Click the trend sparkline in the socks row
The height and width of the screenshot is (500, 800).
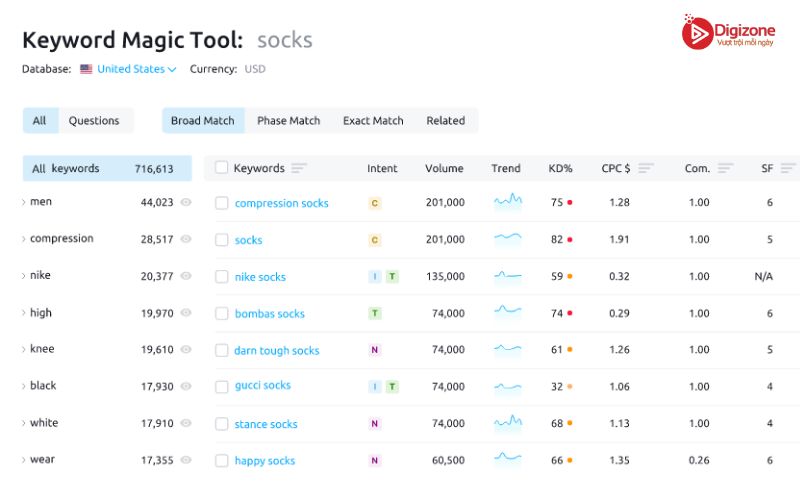coord(508,238)
